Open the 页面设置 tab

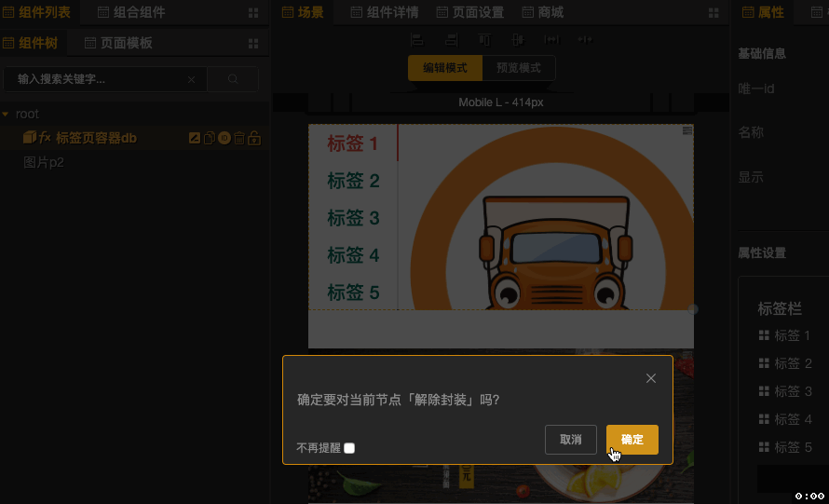tap(470, 12)
